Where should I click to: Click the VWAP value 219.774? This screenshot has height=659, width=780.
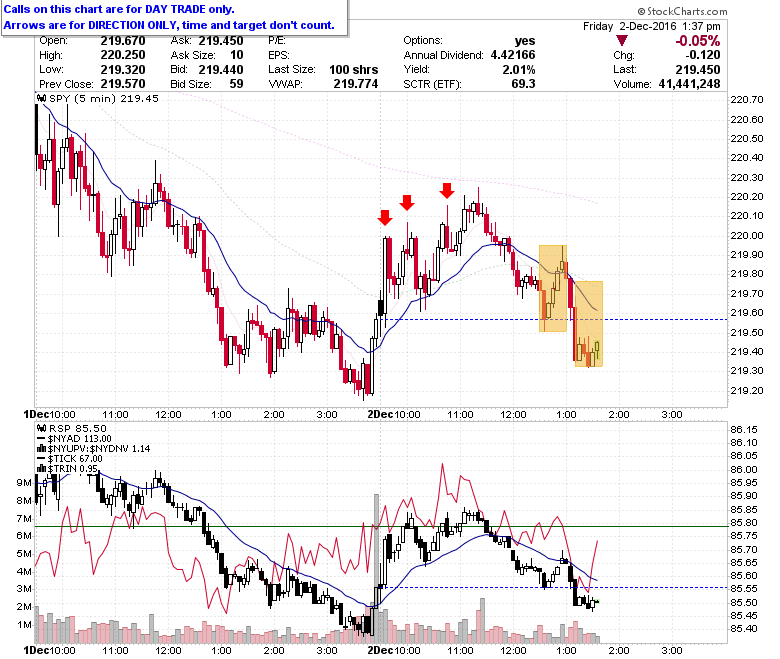click(356, 84)
